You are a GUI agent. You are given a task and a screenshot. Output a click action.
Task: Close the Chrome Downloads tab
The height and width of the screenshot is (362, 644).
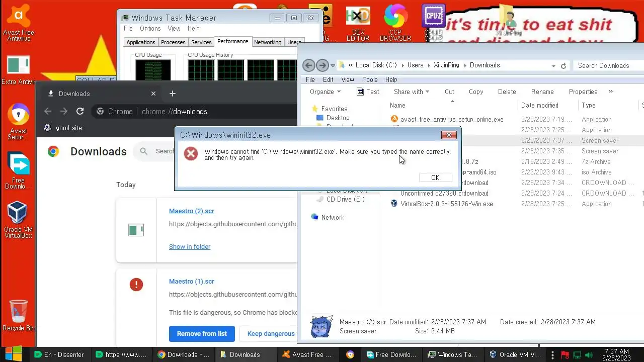(153, 94)
